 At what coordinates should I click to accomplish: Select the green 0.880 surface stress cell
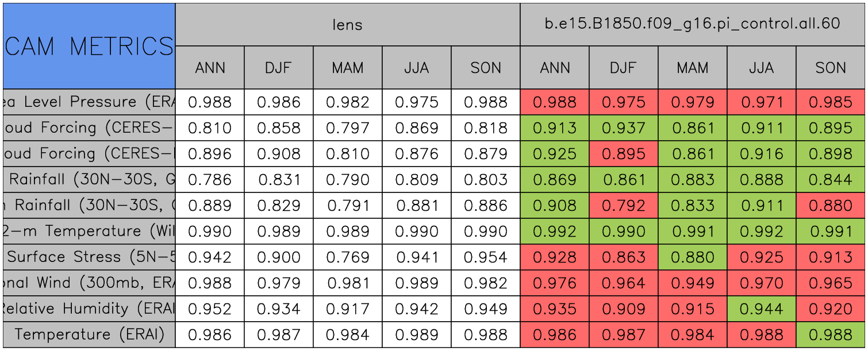[693, 257]
